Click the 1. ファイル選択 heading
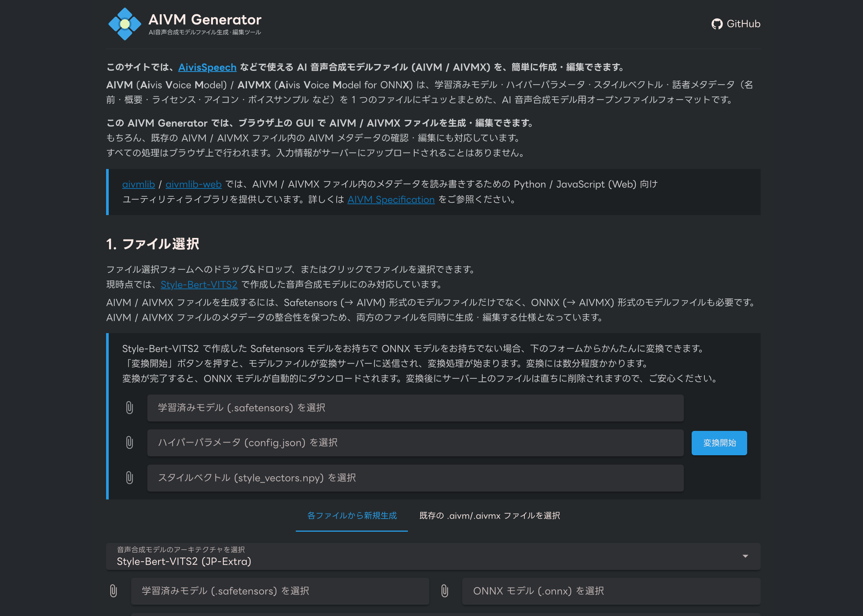Viewport: 863px width, 616px height. (153, 244)
